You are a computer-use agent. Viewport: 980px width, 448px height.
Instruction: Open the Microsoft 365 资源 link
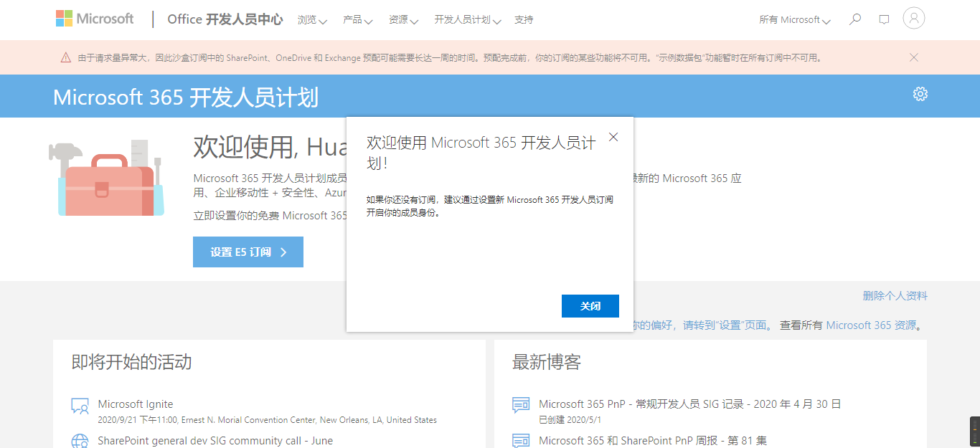pos(871,325)
